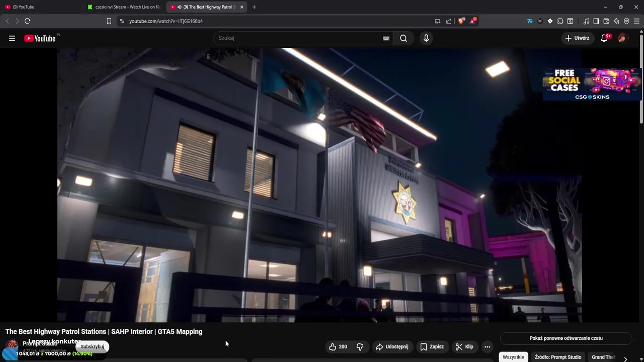Go to YouTube home via logo
Image resolution: width=644 pixels, height=362 pixels.
[40, 38]
